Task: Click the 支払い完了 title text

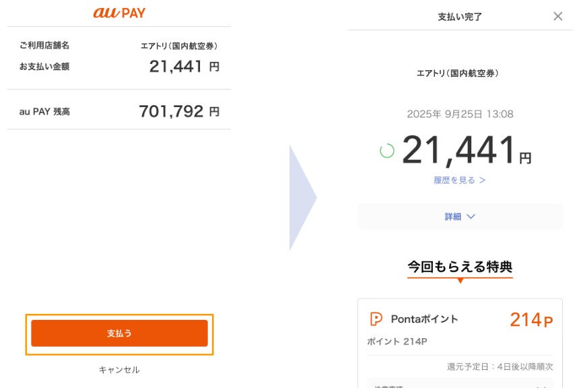Action: point(460,17)
